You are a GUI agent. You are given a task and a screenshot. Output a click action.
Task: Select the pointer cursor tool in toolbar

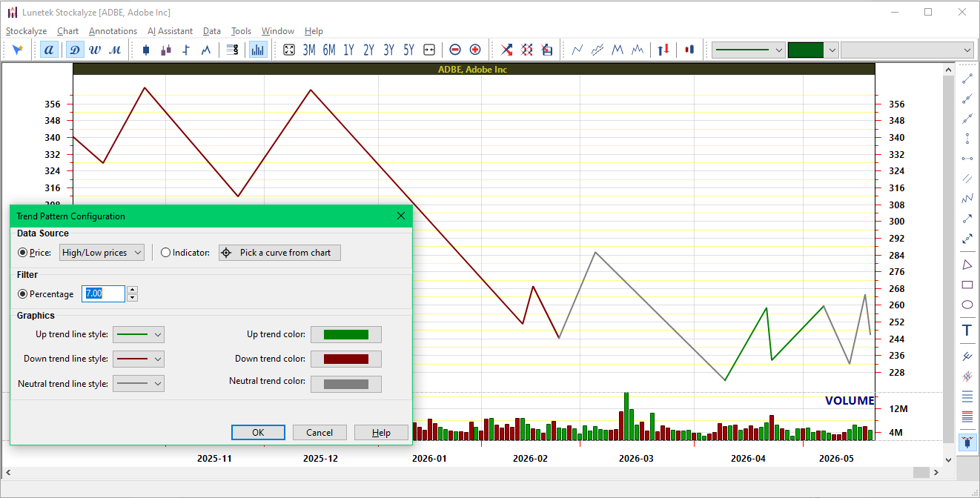pyautogui.click(x=18, y=50)
